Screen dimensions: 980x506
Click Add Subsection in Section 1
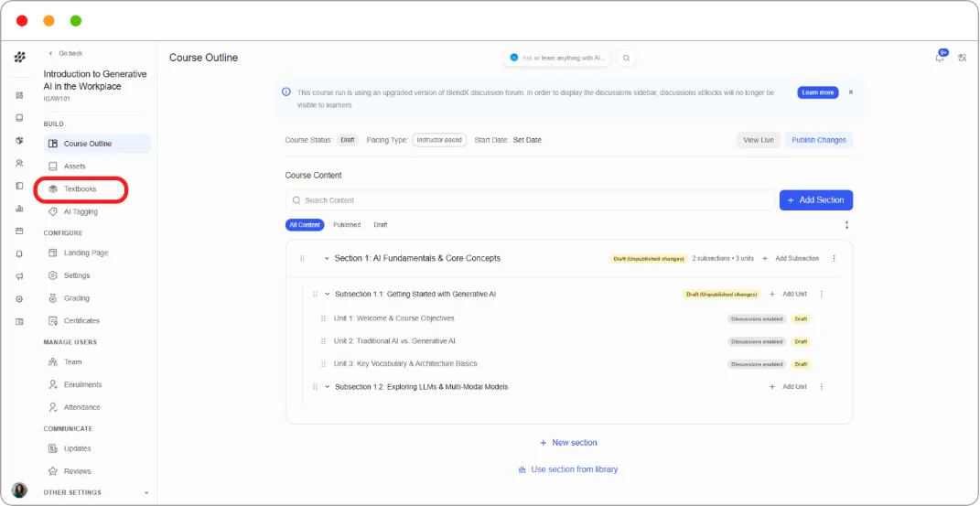791,259
